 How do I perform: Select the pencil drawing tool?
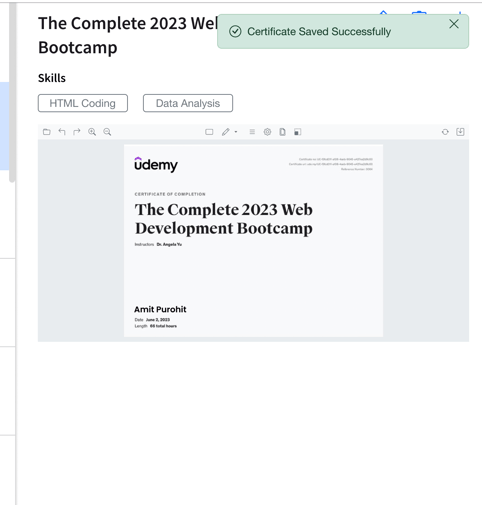(226, 132)
